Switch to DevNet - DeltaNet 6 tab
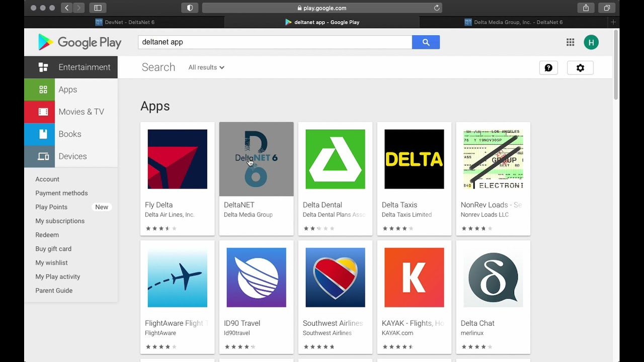Screen dimensions: 644x362 click(125, 22)
